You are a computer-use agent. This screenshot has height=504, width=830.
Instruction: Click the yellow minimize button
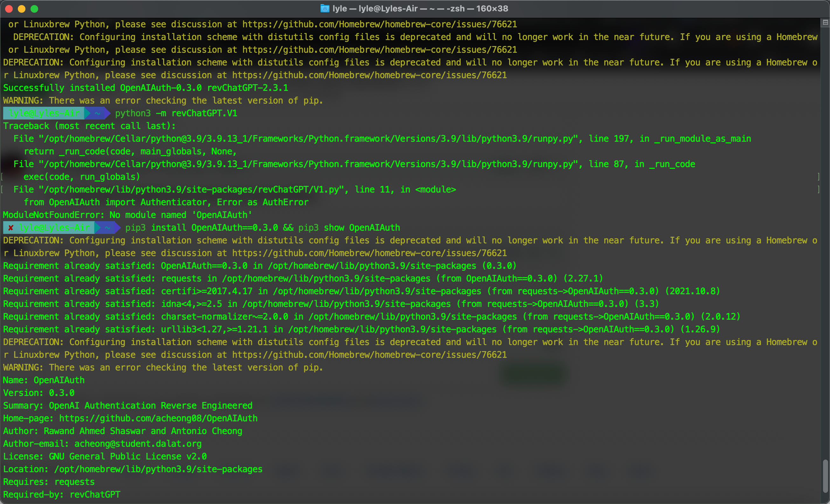pyautogui.click(x=22, y=9)
